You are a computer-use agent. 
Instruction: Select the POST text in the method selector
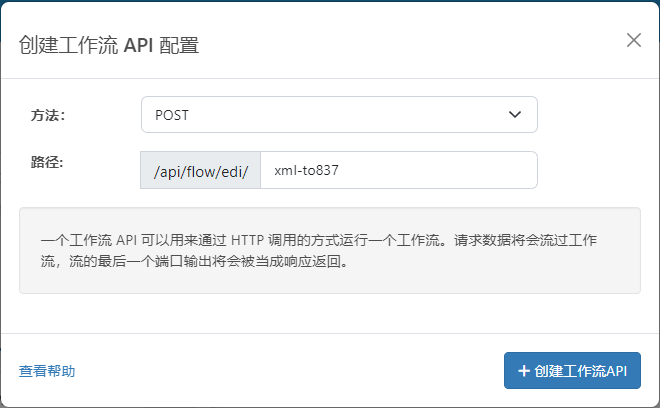[x=172, y=115]
